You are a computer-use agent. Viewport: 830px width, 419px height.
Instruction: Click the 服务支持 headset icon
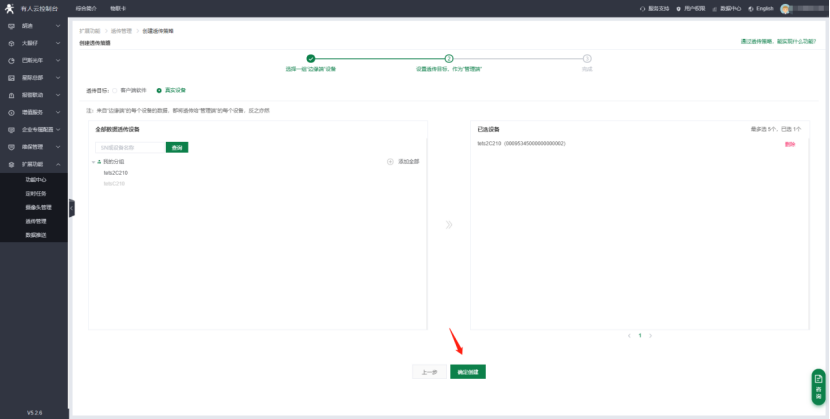click(x=642, y=8)
